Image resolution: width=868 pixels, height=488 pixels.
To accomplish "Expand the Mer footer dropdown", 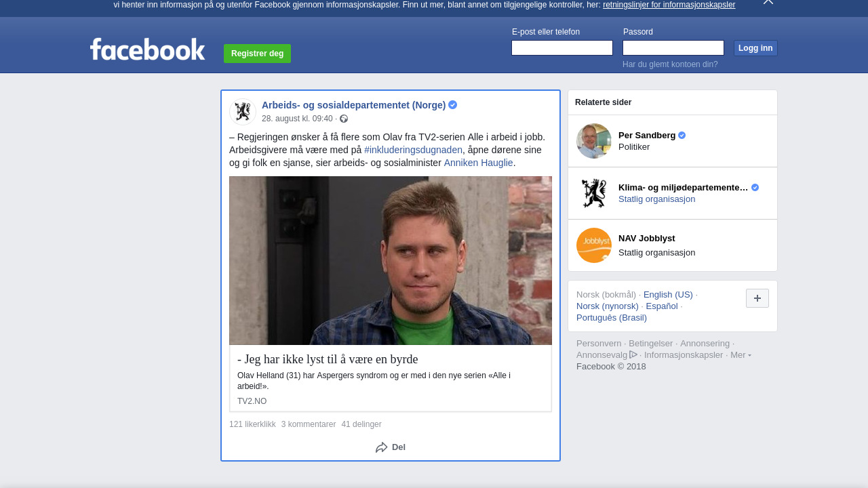I will [741, 355].
